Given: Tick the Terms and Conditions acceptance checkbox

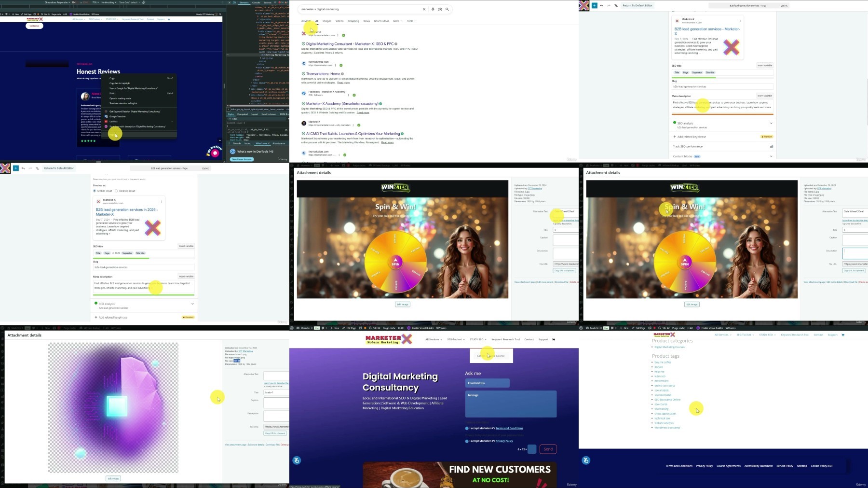Looking at the screenshot, I should (467, 428).
